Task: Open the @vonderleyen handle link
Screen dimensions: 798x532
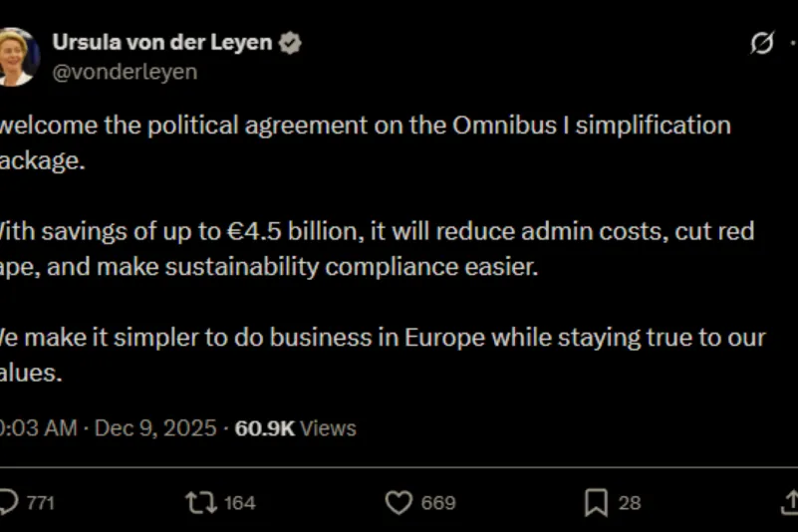Action: coord(125,72)
